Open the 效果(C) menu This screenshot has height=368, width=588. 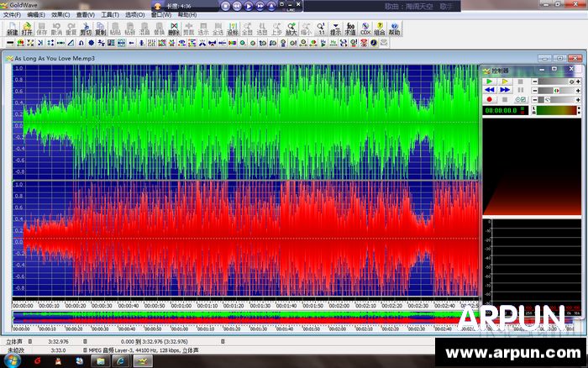point(60,15)
